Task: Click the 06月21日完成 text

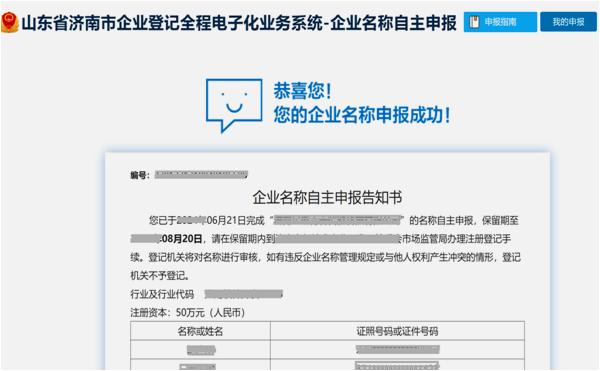Action: 235,221
